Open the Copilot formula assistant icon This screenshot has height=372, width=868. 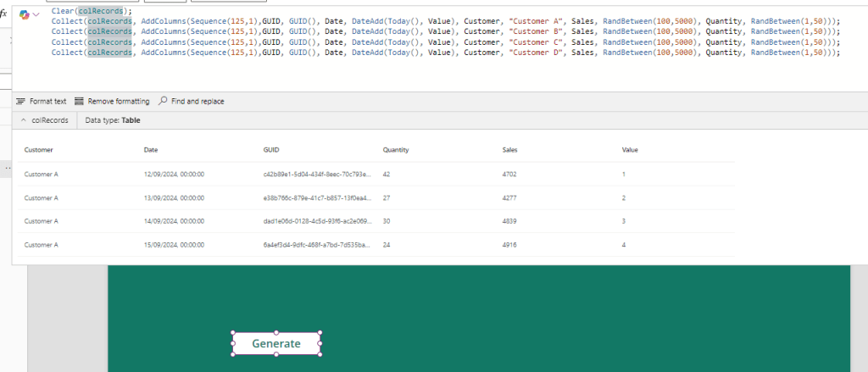(x=25, y=15)
